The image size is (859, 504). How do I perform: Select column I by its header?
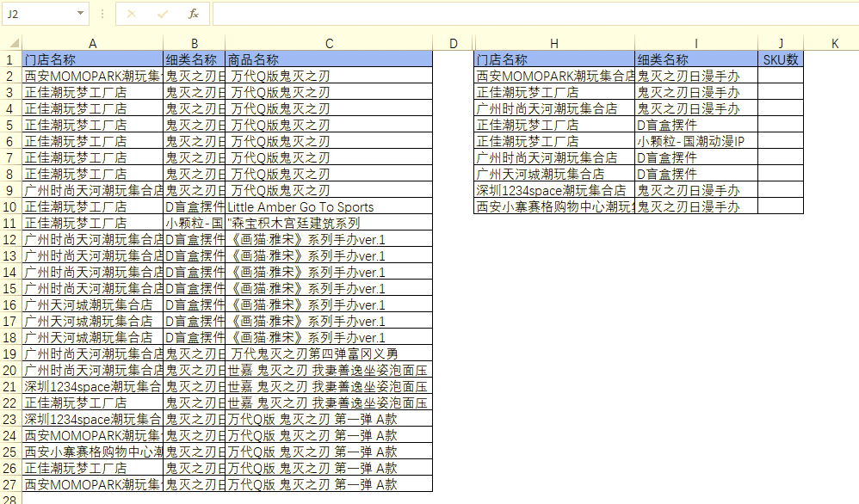point(696,43)
